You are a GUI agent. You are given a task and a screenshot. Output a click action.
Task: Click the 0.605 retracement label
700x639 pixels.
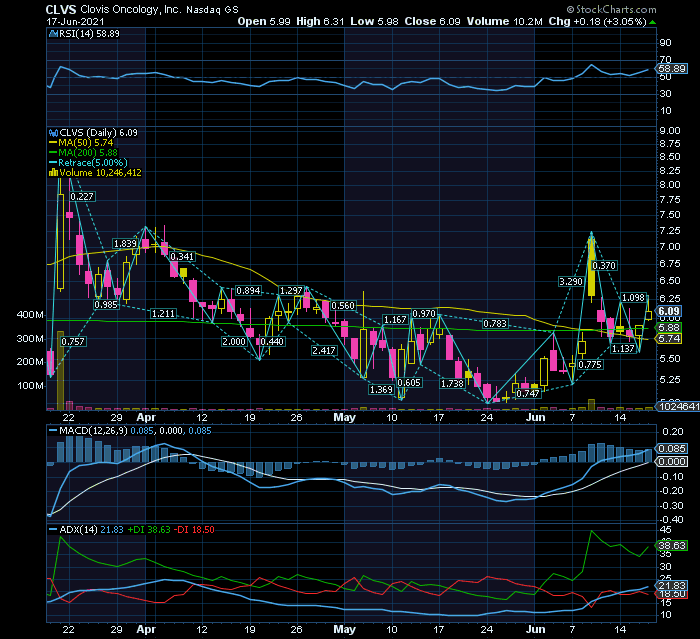click(409, 383)
